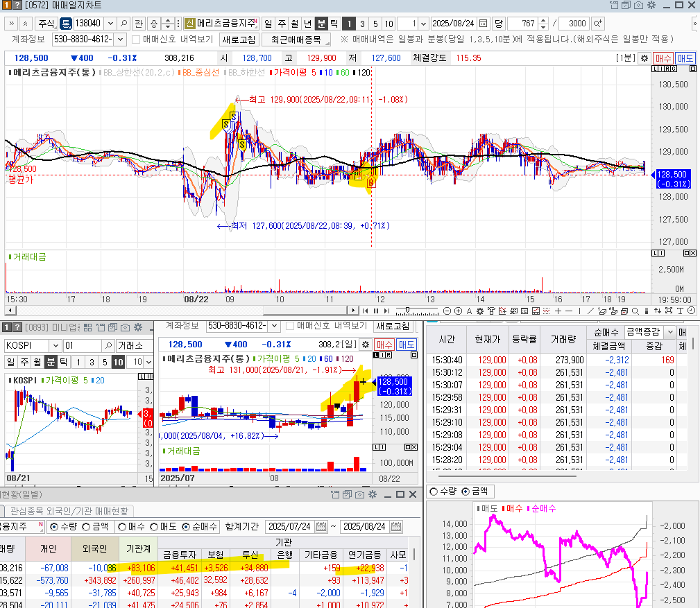The image size is (700, 608).
Task: Switch main chart to 주 weekly period
Action: [281, 23]
